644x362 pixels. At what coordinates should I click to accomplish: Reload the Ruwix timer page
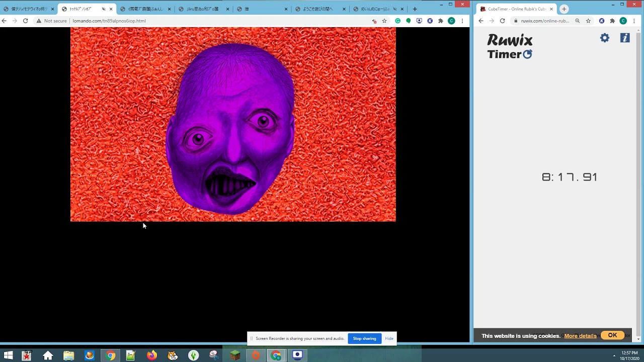click(502, 21)
